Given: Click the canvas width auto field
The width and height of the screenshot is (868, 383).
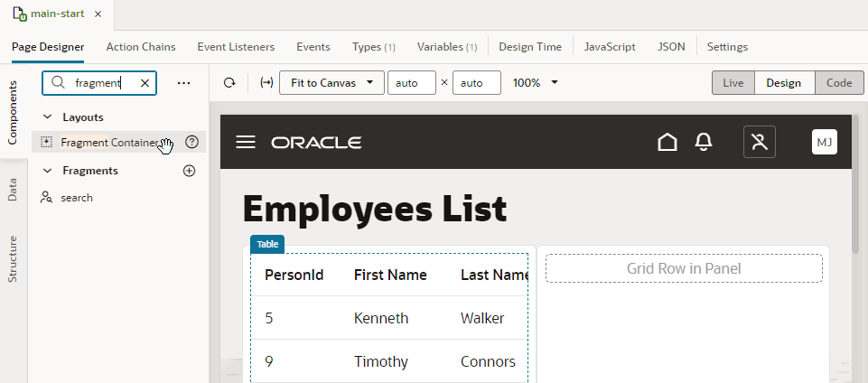Looking at the screenshot, I should coord(411,83).
